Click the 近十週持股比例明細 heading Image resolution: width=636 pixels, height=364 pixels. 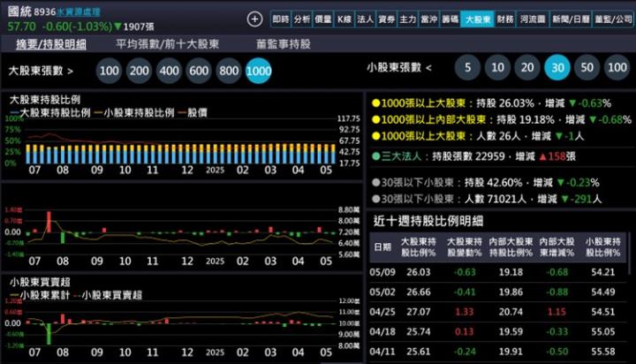(428, 221)
